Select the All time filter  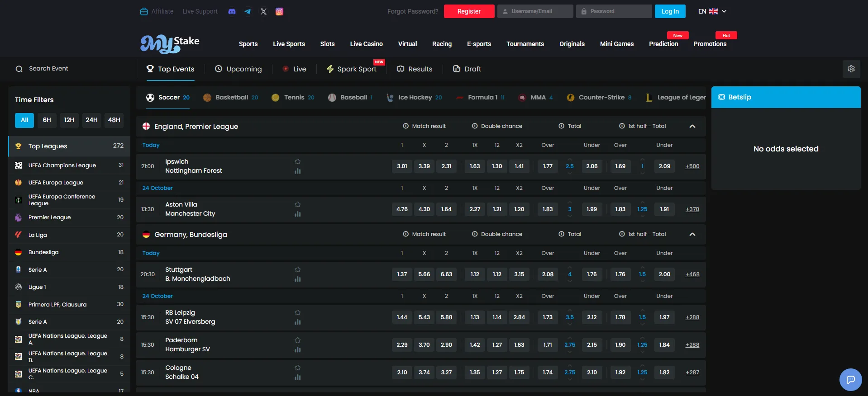pyautogui.click(x=24, y=120)
